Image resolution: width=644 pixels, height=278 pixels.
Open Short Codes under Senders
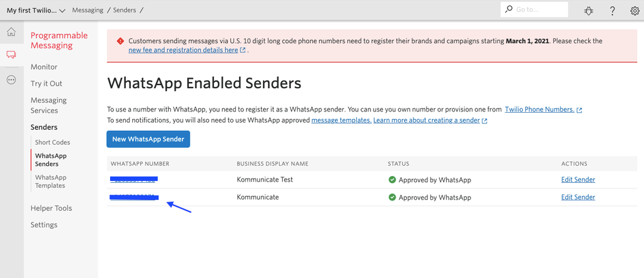point(53,142)
